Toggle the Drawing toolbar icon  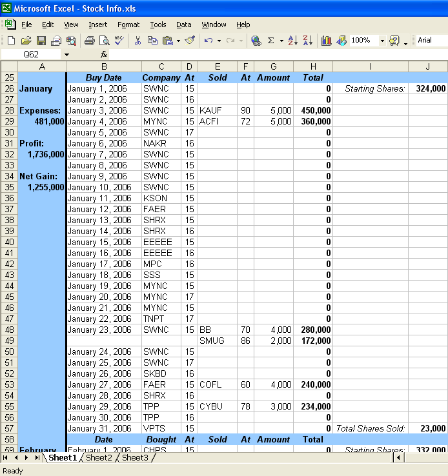point(341,41)
